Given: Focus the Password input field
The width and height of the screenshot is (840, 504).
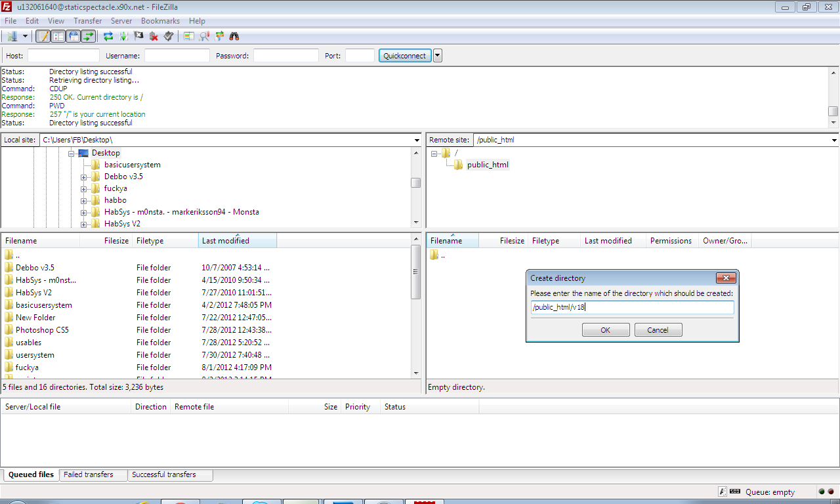Looking at the screenshot, I should (x=286, y=56).
